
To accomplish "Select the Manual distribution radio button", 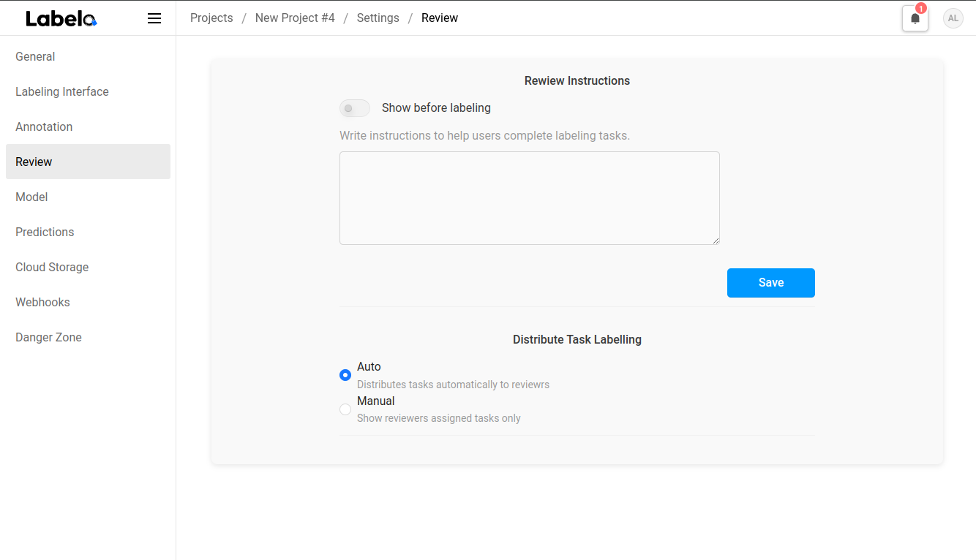I will pos(345,409).
